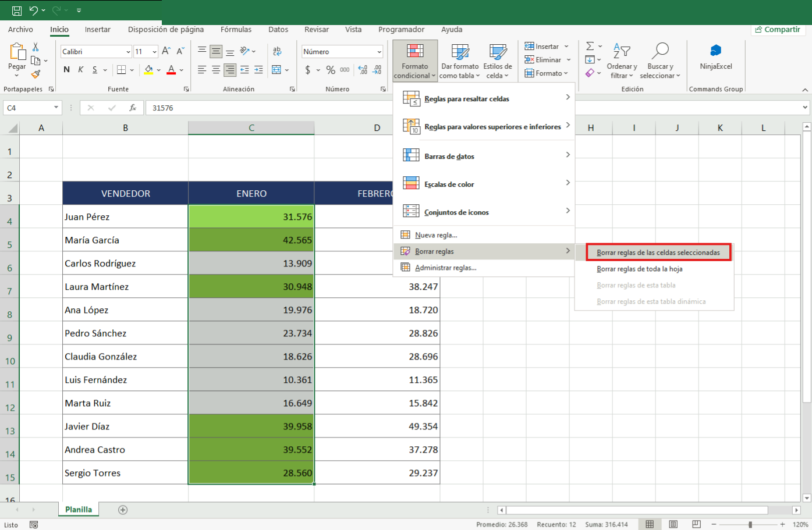Choose Borrar reglas de las celdas seleccionadas
Screen dimensions: 812x530
(x=658, y=252)
